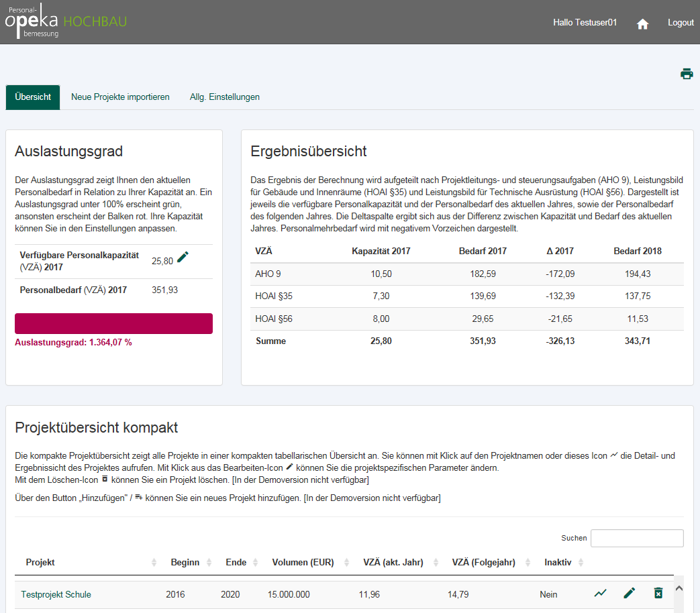Delete Testprojekt Schule via trash icon
This screenshot has width=700, height=613.
[x=658, y=593]
